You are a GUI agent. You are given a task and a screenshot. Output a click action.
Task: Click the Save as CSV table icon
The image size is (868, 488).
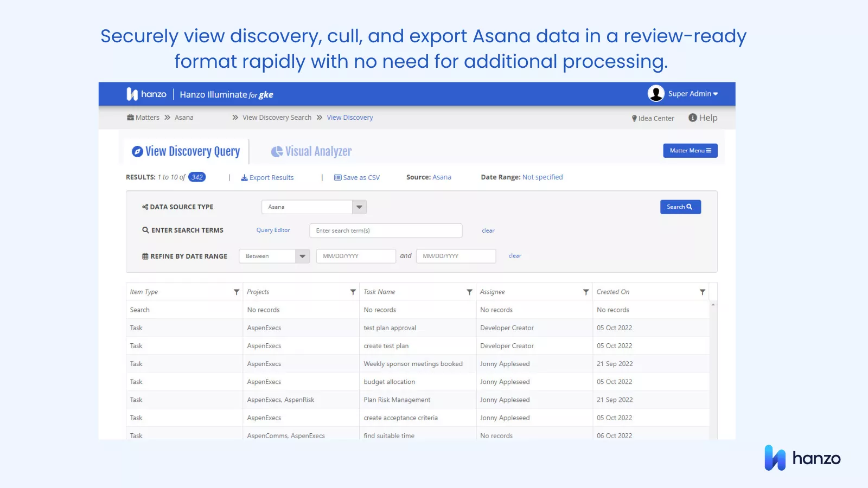pos(337,178)
